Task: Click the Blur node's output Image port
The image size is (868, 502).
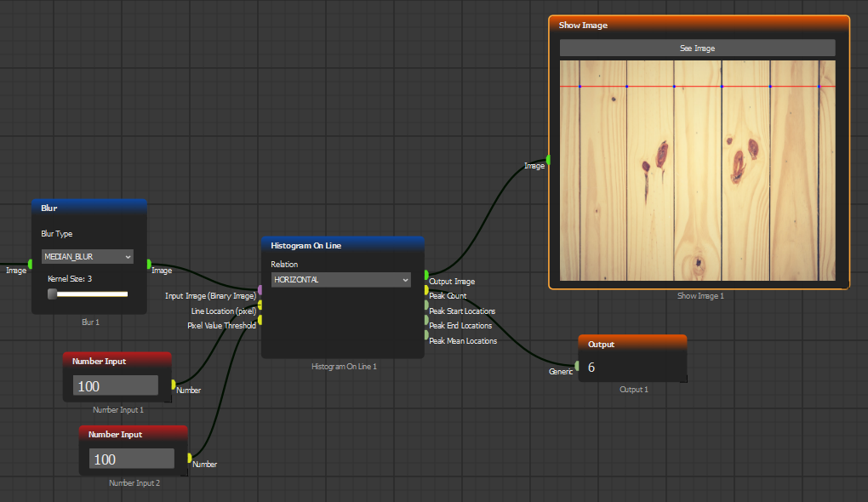Action: coord(149,264)
